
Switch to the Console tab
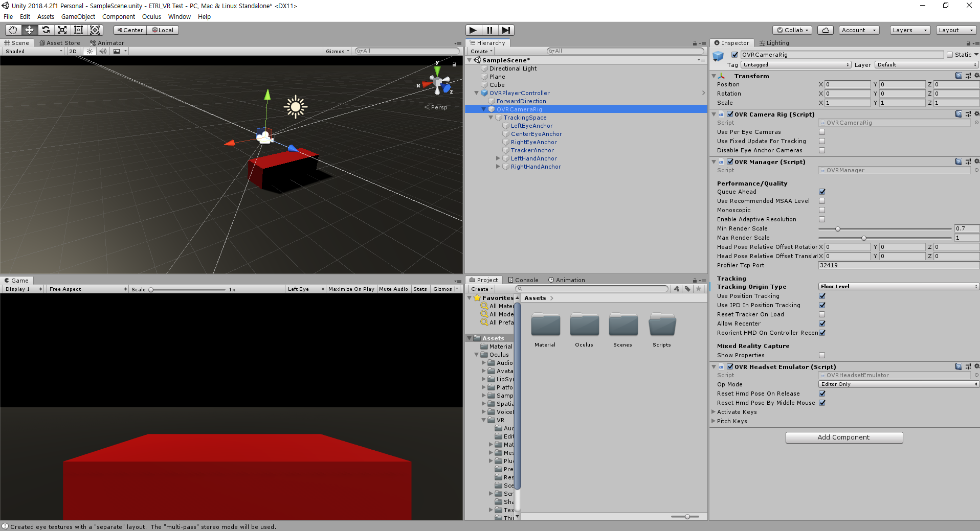(x=523, y=280)
